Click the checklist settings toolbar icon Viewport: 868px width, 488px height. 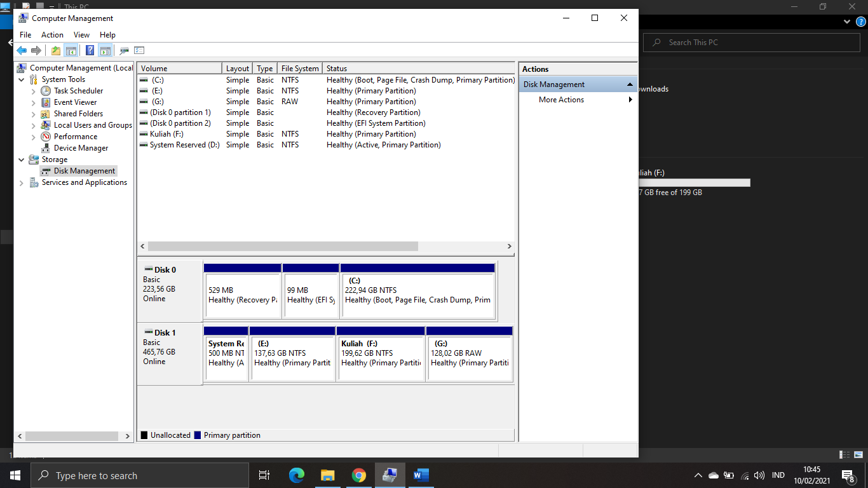tap(139, 51)
